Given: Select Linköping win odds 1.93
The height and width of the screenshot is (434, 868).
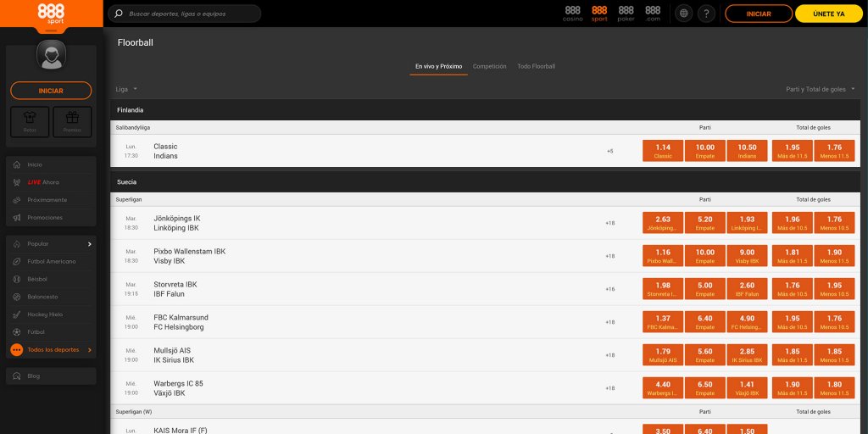Looking at the screenshot, I should [x=747, y=223].
